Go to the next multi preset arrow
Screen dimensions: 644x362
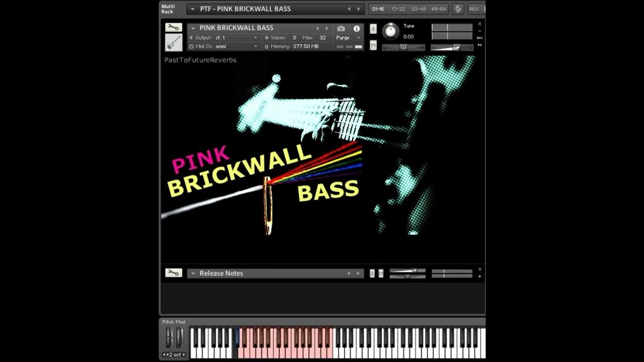click(359, 9)
